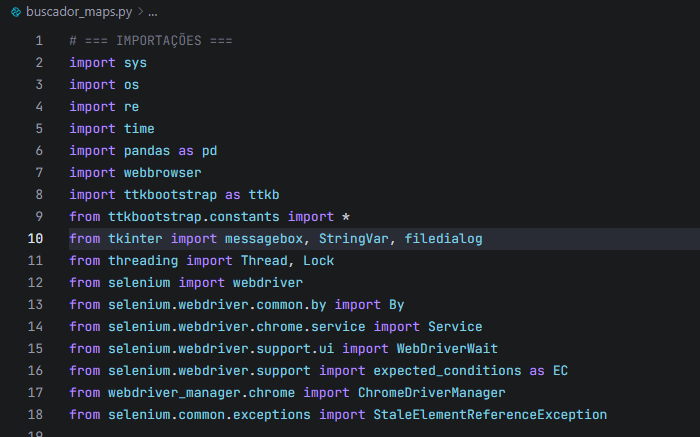
Task: Click the EC alias on line 16
Action: pos(560,371)
